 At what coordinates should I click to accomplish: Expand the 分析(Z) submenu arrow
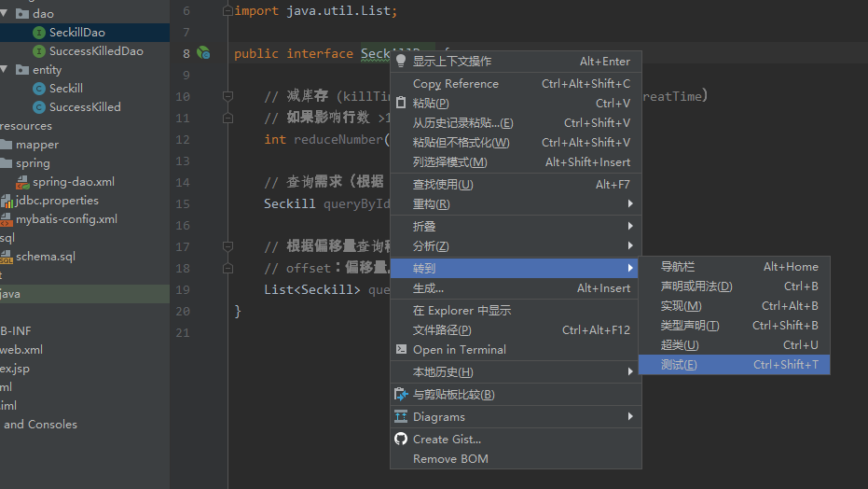click(630, 245)
